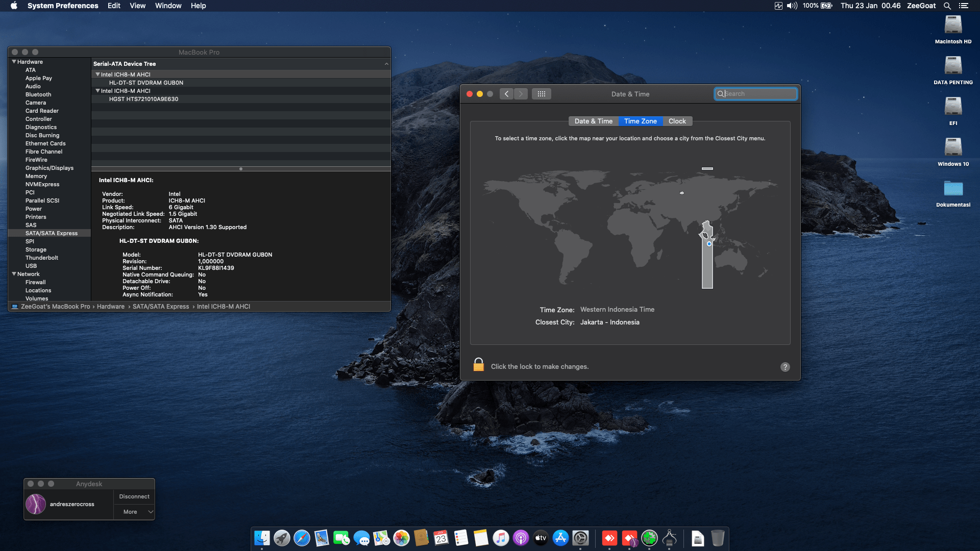Open the purple Podcasts icon in Dock
980x551 pixels.
click(x=521, y=538)
